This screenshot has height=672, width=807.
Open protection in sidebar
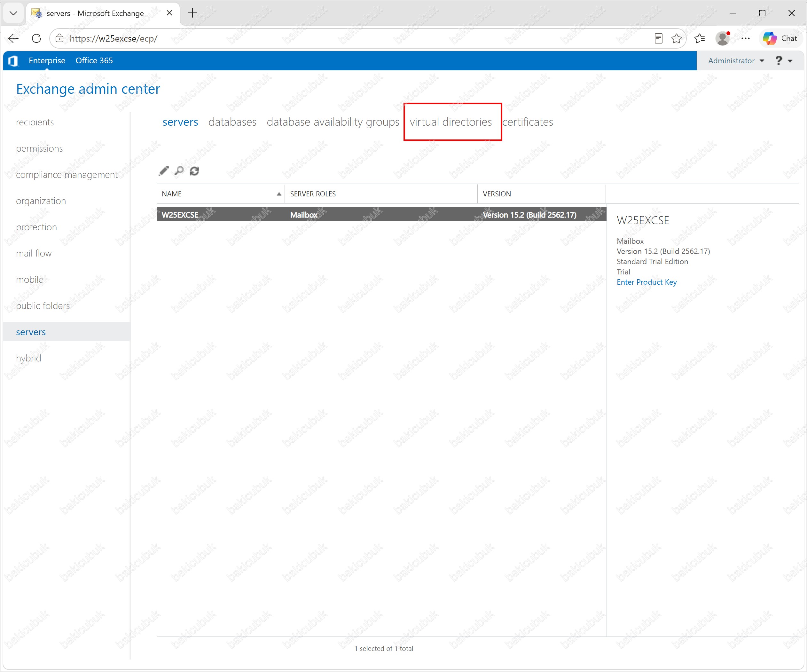36,227
